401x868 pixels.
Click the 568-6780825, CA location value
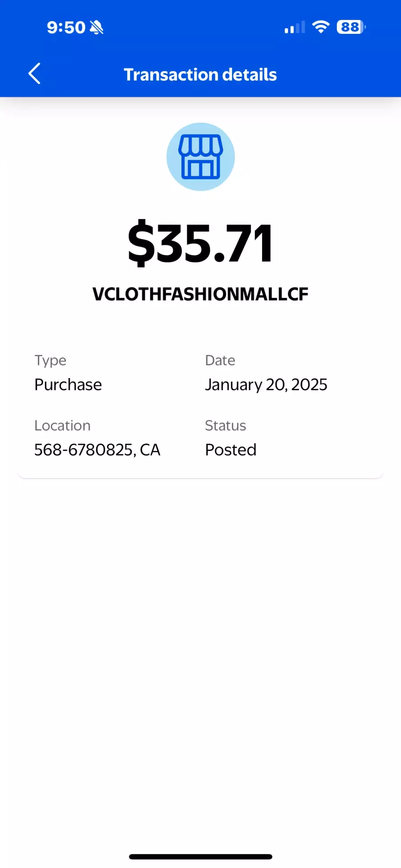97,450
